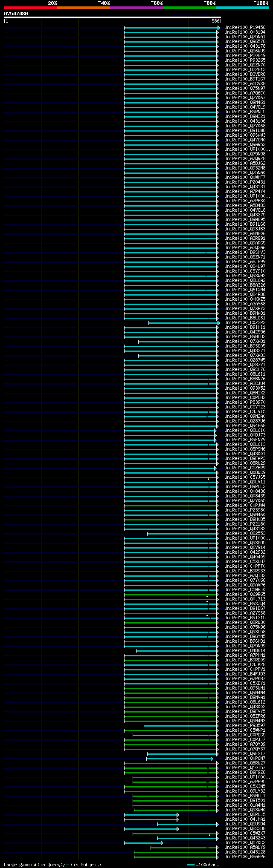Click the UniRef100_P93265 label
The height and width of the screenshot is (868, 273).
pos(245,60)
